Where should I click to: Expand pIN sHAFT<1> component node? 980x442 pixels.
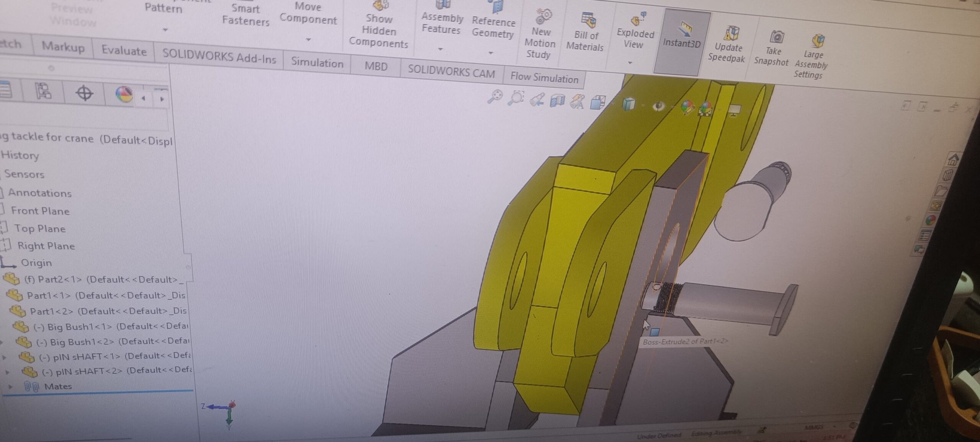click(5, 357)
